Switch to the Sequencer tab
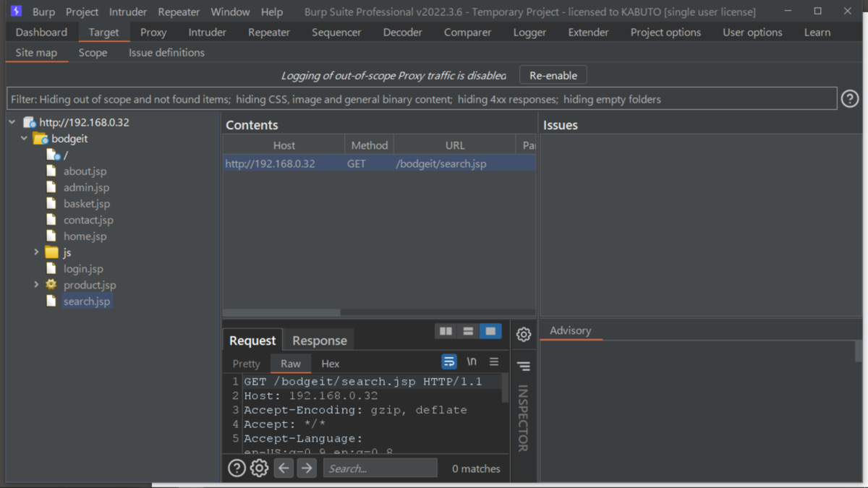 point(336,33)
